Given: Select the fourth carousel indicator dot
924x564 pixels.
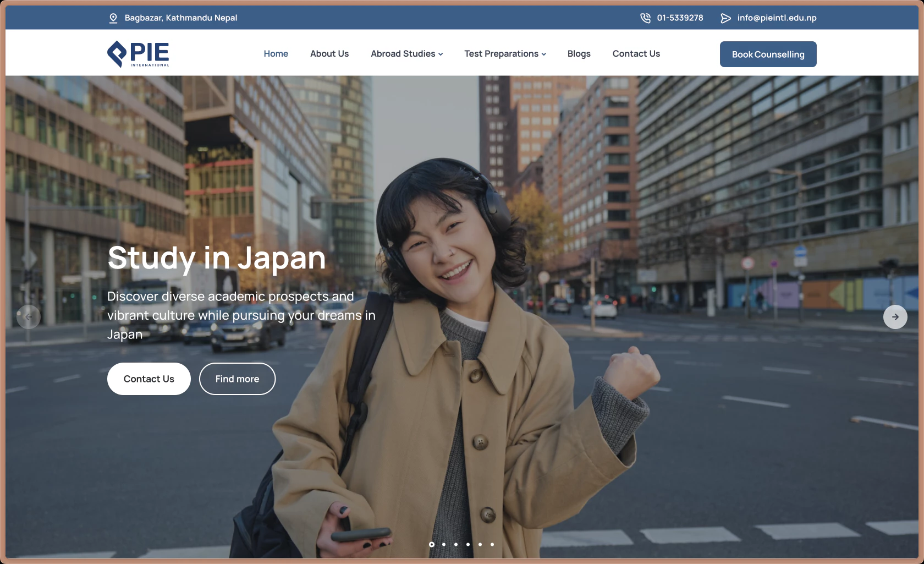Looking at the screenshot, I should tap(468, 544).
